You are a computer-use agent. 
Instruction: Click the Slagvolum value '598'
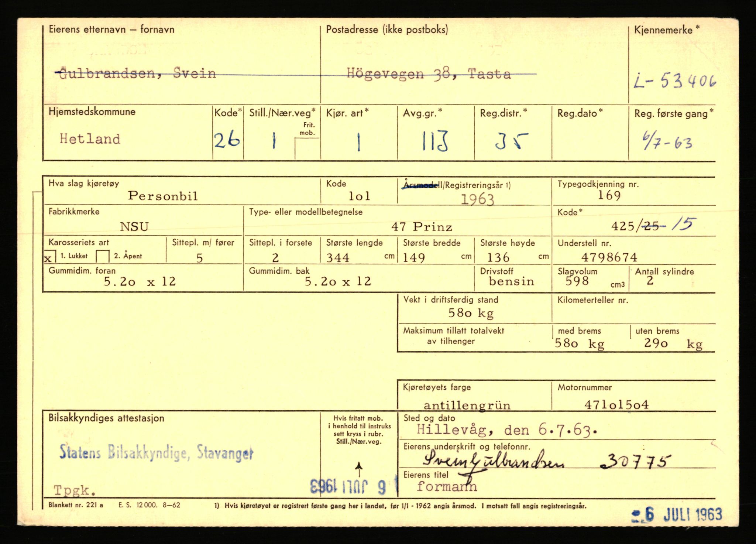pos(577,281)
